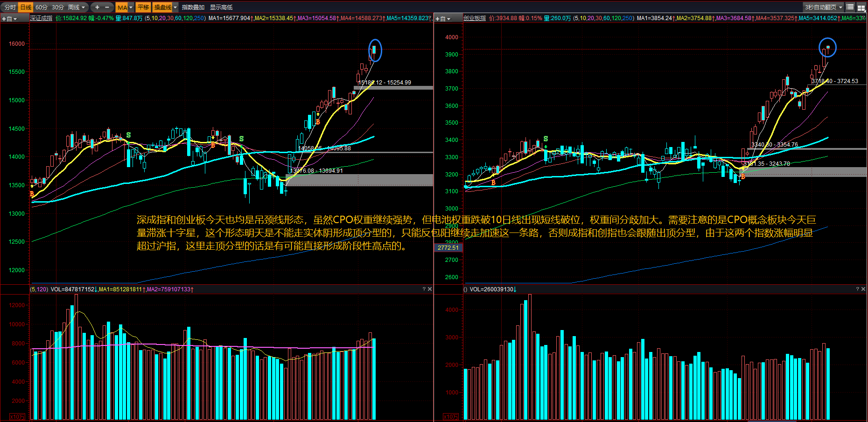Open the 周线 period dropdown

pyautogui.click(x=77, y=7)
